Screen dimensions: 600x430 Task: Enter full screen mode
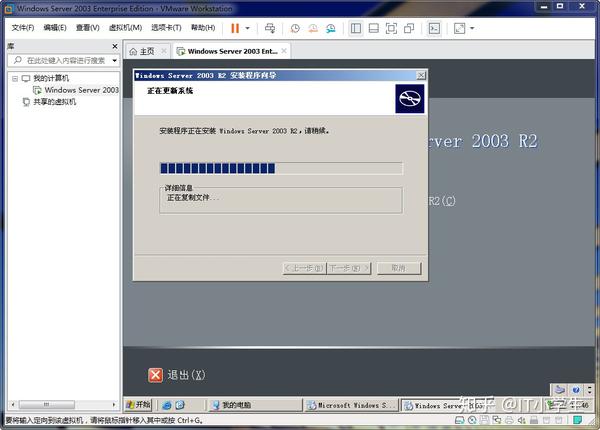pyautogui.click(x=391, y=28)
